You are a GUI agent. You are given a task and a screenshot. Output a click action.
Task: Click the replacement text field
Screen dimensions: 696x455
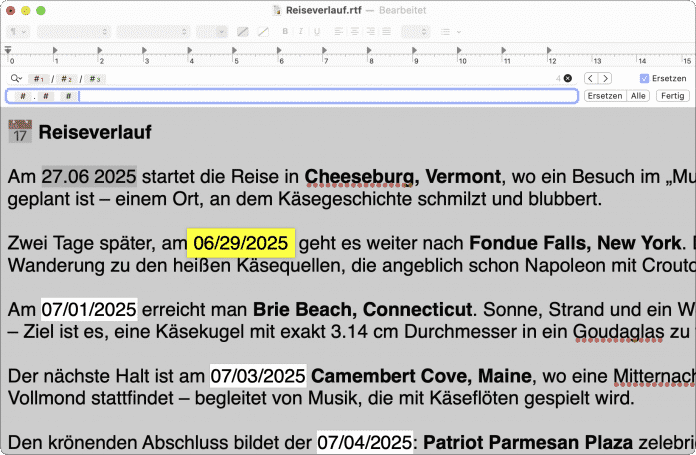292,96
